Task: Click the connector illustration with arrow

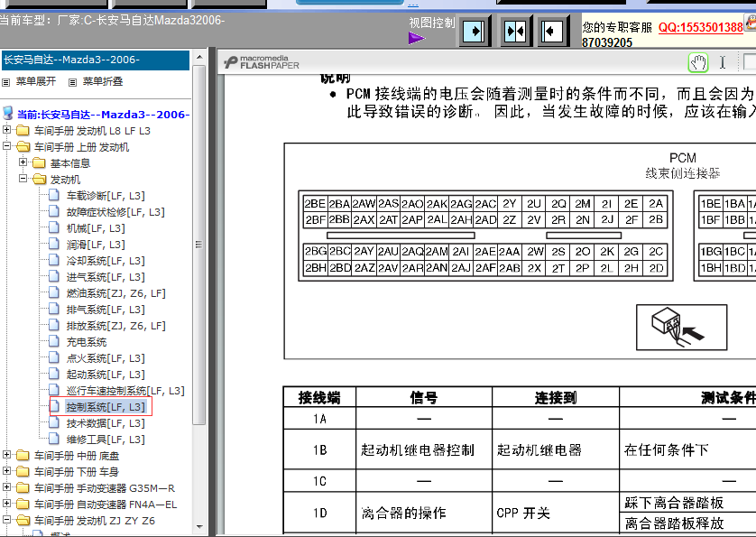Action: click(x=681, y=327)
